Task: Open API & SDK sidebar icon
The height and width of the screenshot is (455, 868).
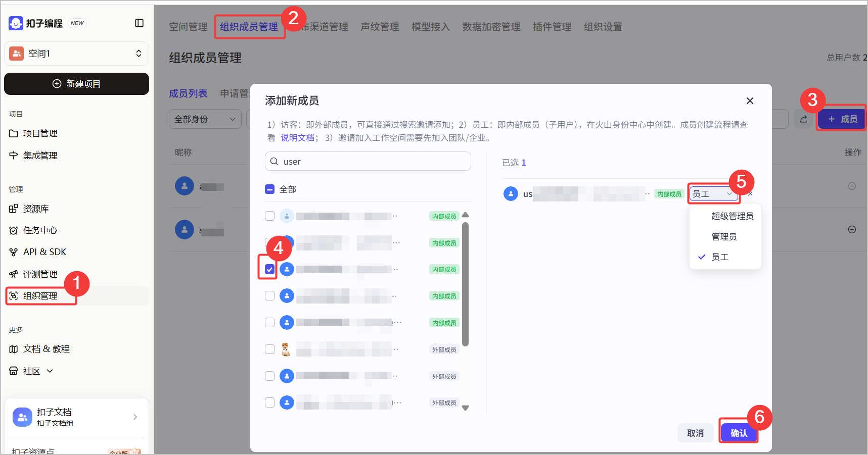Action: coord(14,252)
